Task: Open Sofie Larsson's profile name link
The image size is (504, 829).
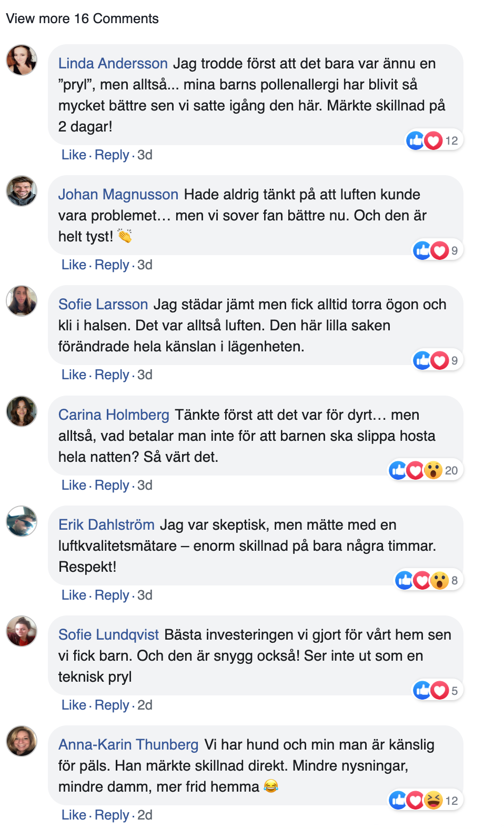Action: pyautogui.click(x=103, y=305)
